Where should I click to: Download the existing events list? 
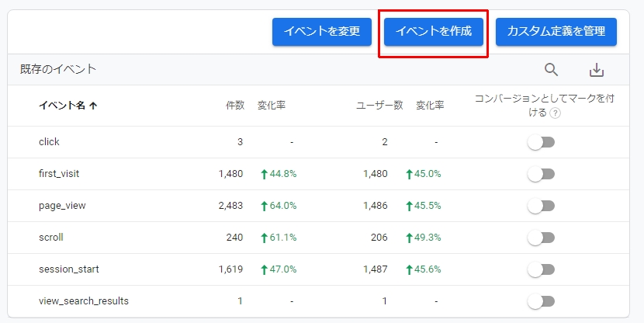(x=597, y=71)
